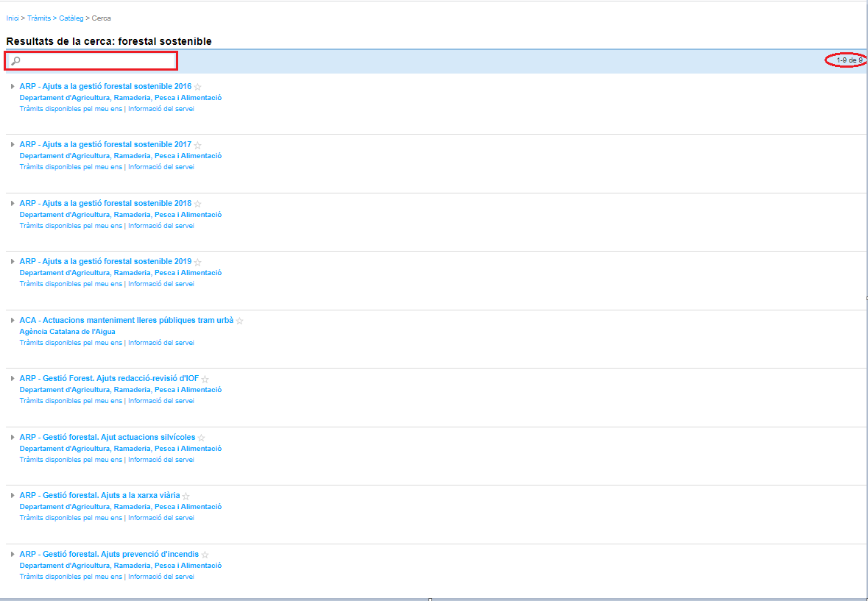Screen dimensions: 868x601
Task: Click the search magnifier icon
Action: coord(15,61)
